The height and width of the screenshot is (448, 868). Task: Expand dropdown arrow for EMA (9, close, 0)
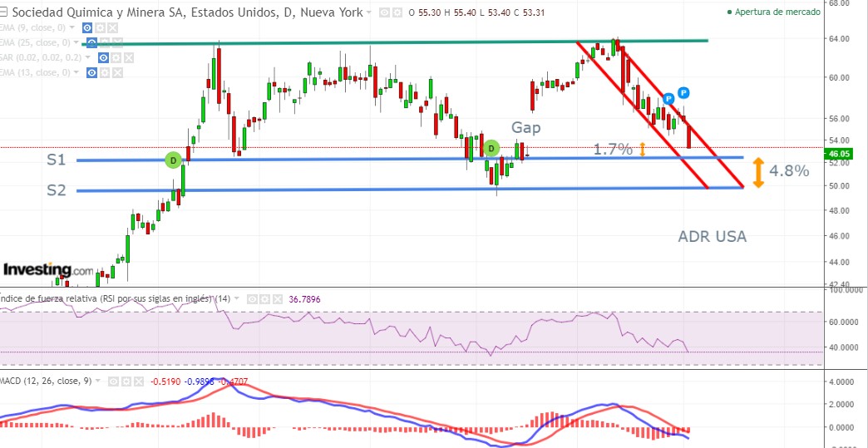(x=73, y=27)
